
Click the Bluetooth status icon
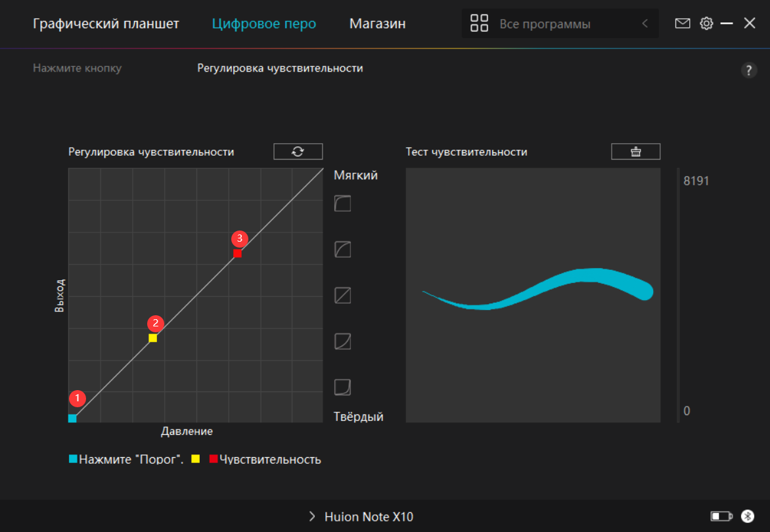point(747,516)
